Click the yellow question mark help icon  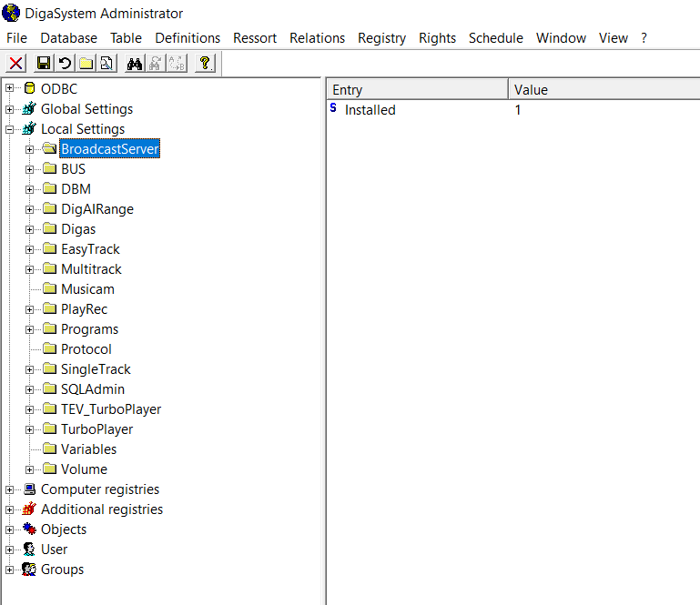pos(205,63)
